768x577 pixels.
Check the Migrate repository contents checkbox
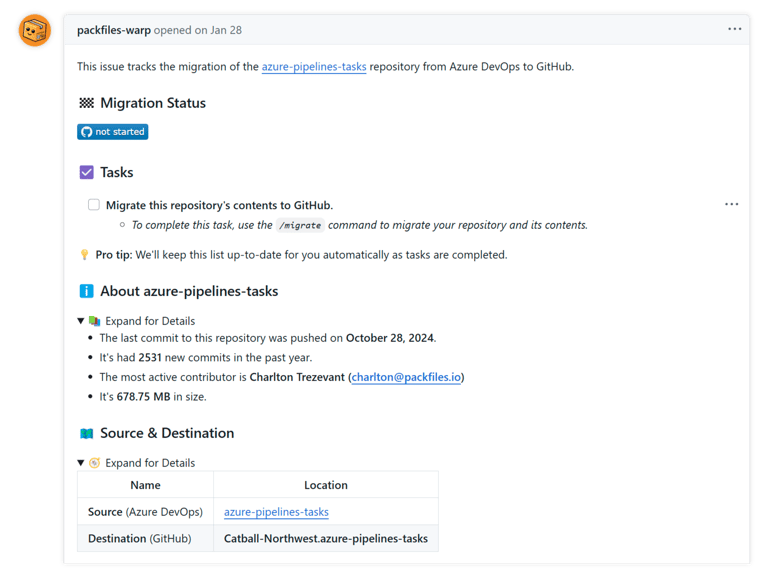94,205
